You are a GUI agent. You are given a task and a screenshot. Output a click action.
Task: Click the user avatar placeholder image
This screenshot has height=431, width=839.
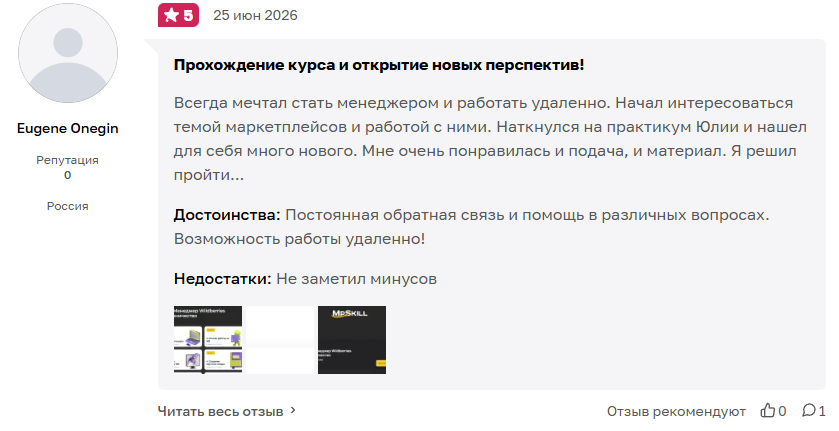pyautogui.click(x=68, y=53)
